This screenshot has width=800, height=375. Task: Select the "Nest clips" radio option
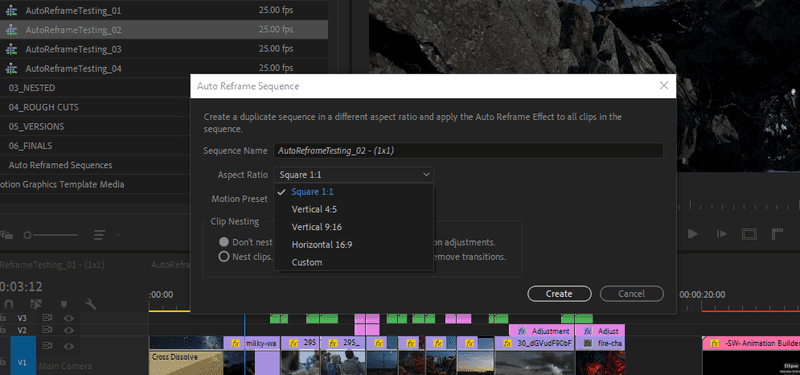pos(223,257)
